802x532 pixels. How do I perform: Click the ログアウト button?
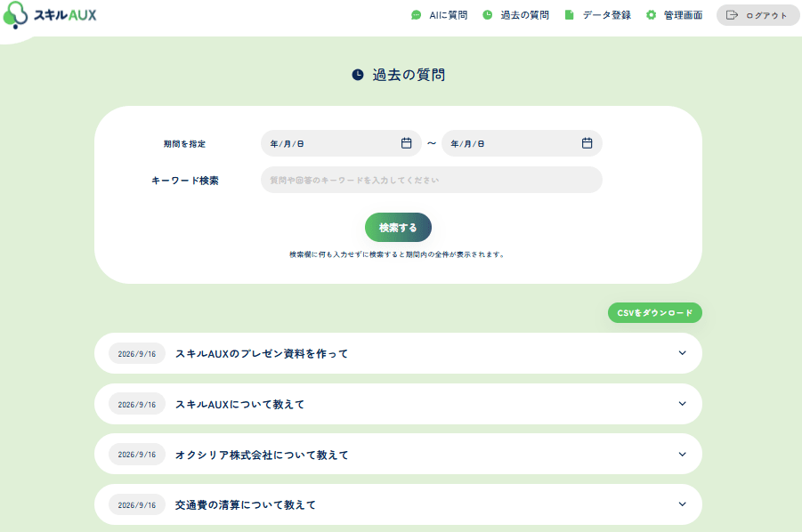pos(758,15)
